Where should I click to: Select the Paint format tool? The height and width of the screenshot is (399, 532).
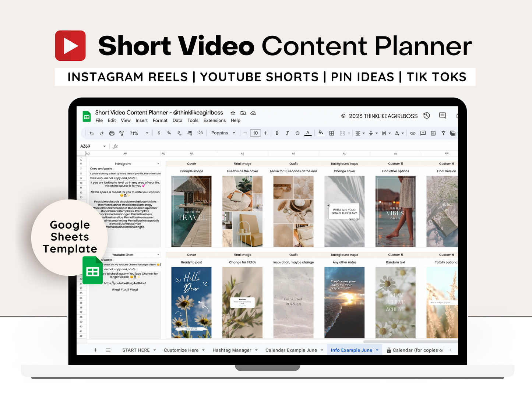point(121,133)
